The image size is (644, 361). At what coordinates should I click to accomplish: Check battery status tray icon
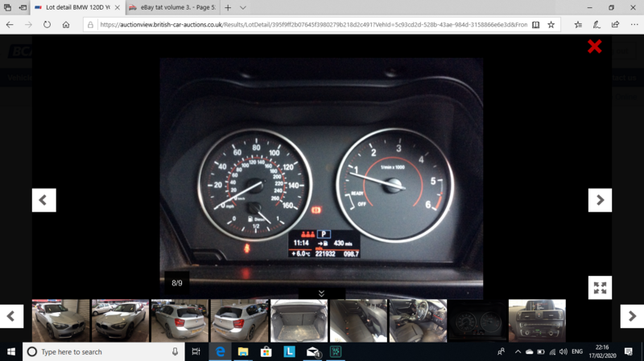541,351
